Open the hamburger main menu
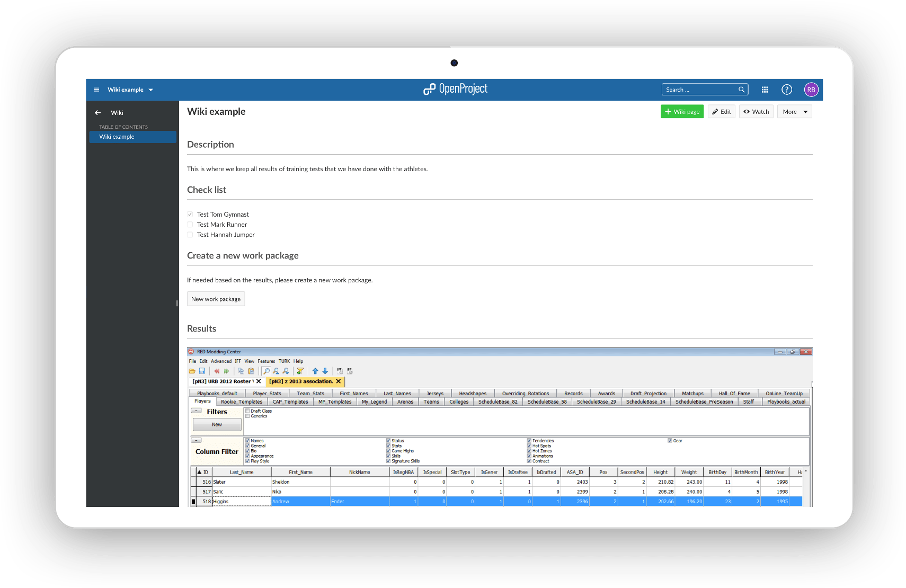The image size is (906, 588). [x=96, y=90]
